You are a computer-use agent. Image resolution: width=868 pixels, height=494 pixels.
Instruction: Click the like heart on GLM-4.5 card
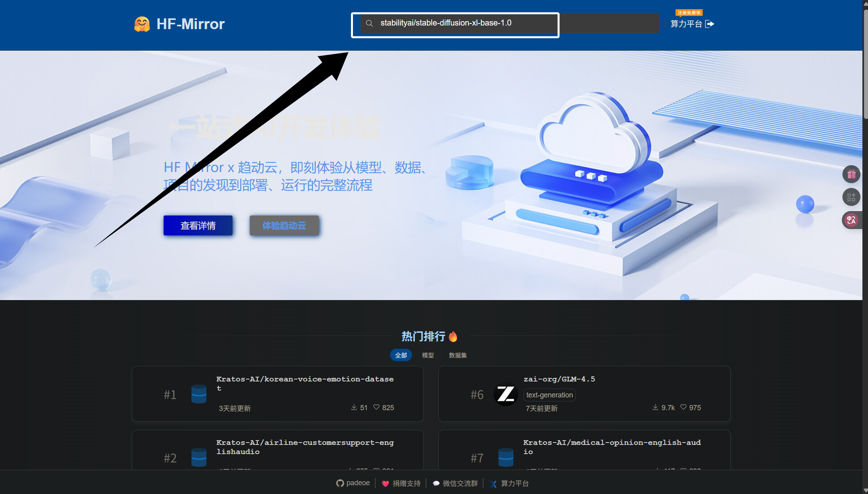(x=683, y=407)
